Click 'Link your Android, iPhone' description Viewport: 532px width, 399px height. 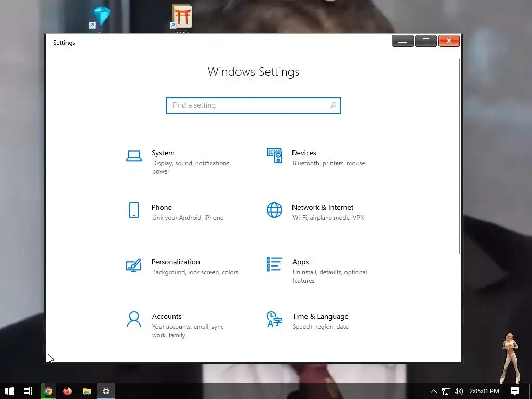tap(188, 218)
